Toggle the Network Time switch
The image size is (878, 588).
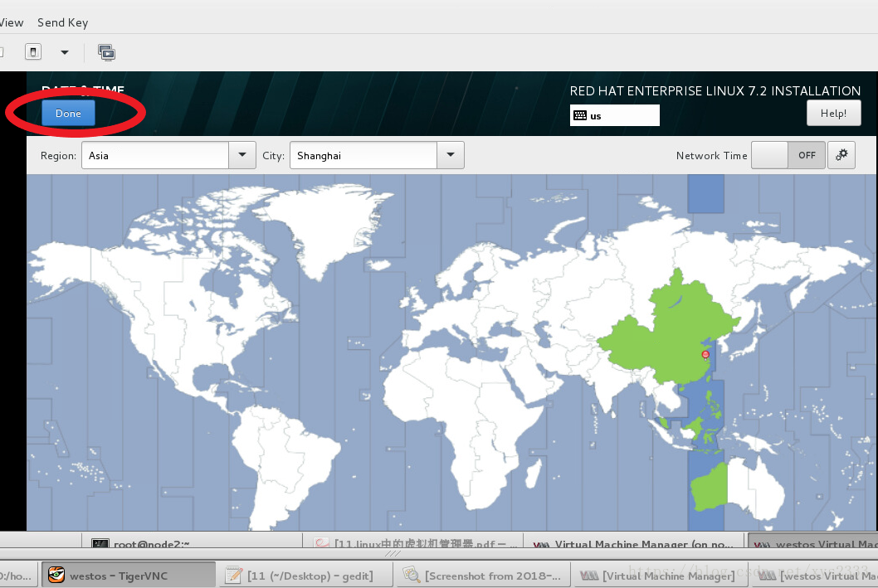coord(788,155)
